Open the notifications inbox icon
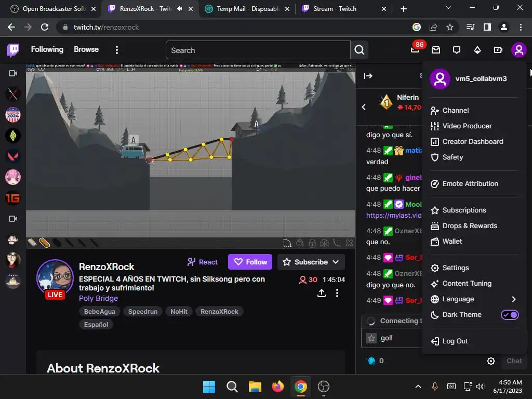The image size is (532, 399). (436, 50)
